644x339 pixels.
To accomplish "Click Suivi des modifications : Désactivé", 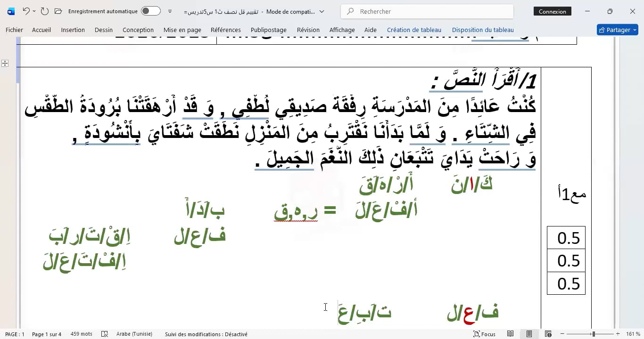I will point(206,334).
